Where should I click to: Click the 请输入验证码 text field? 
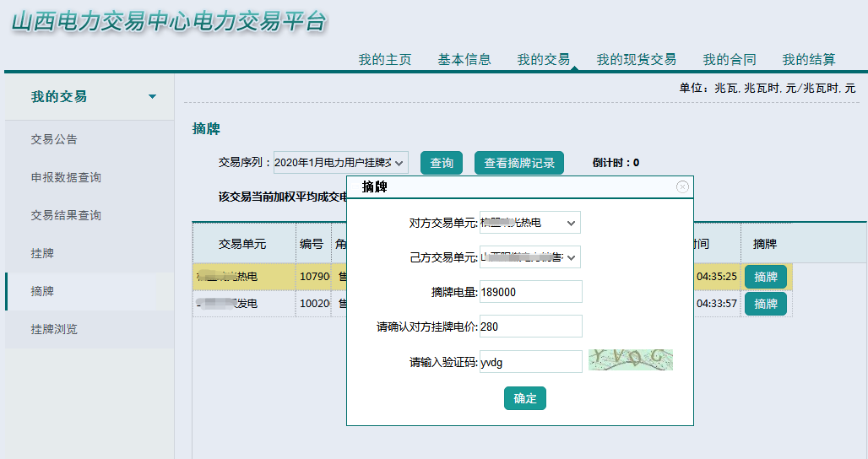(530, 362)
